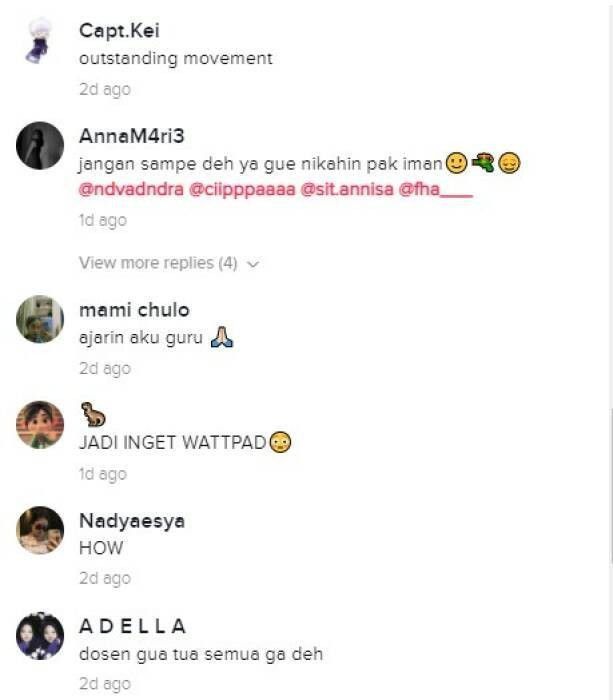Viewport: 613px width, 700px height.
Task: Open Capt.Kei's profile avatar
Action: click(40, 40)
